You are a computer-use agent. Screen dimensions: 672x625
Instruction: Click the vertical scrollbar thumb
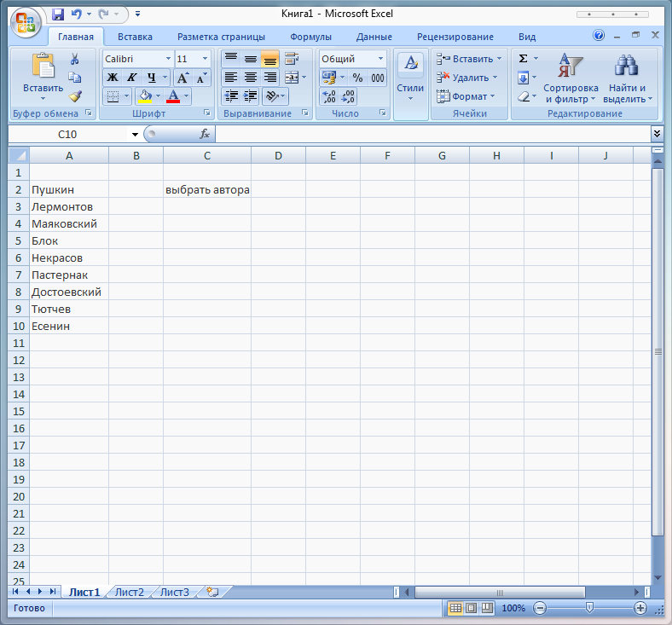tap(658, 351)
